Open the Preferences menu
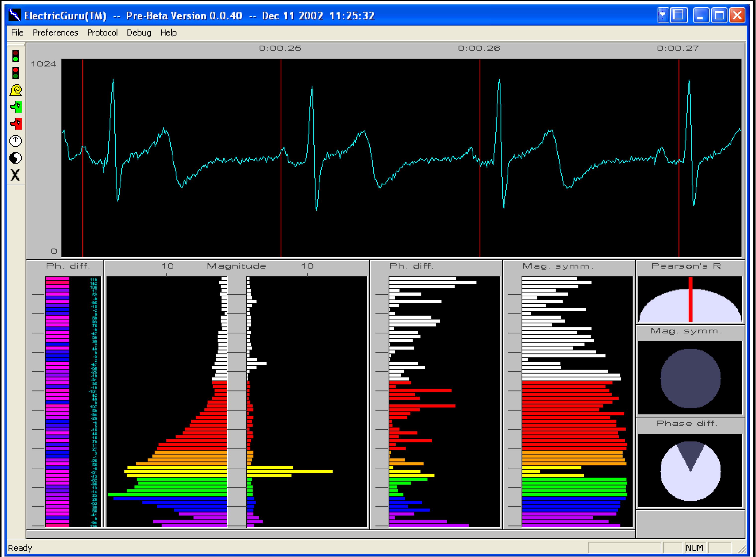Image resolution: width=756 pixels, height=557 pixels. click(55, 33)
